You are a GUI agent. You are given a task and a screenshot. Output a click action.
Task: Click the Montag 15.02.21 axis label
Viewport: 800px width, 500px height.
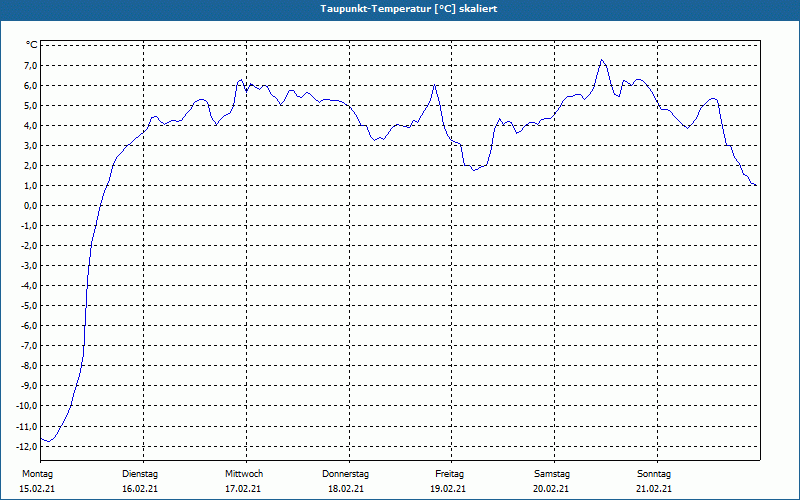[x=37, y=481]
